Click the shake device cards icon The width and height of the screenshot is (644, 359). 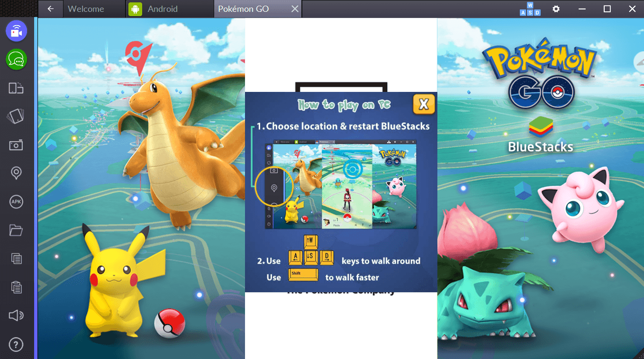(17, 117)
